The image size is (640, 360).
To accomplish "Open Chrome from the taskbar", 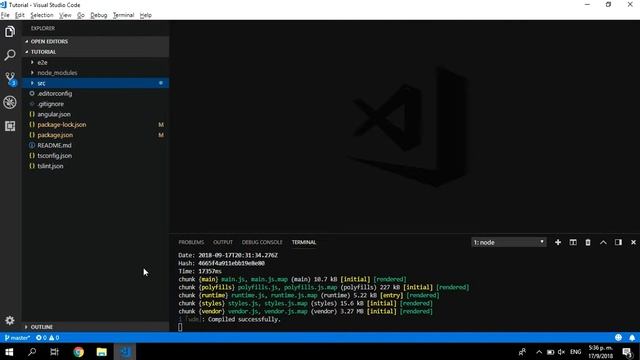I will pyautogui.click(x=78, y=352).
